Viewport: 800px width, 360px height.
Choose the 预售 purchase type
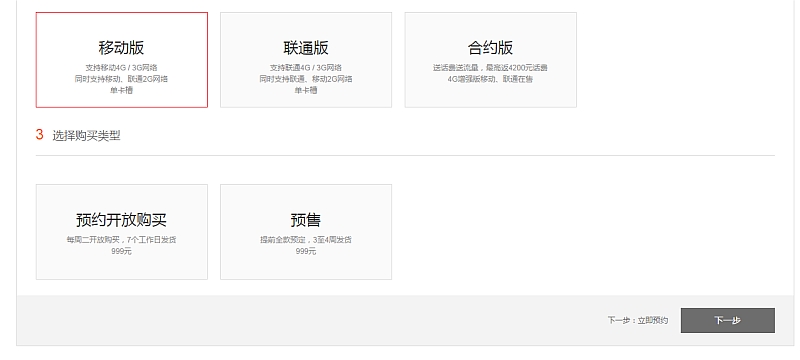[306, 232]
